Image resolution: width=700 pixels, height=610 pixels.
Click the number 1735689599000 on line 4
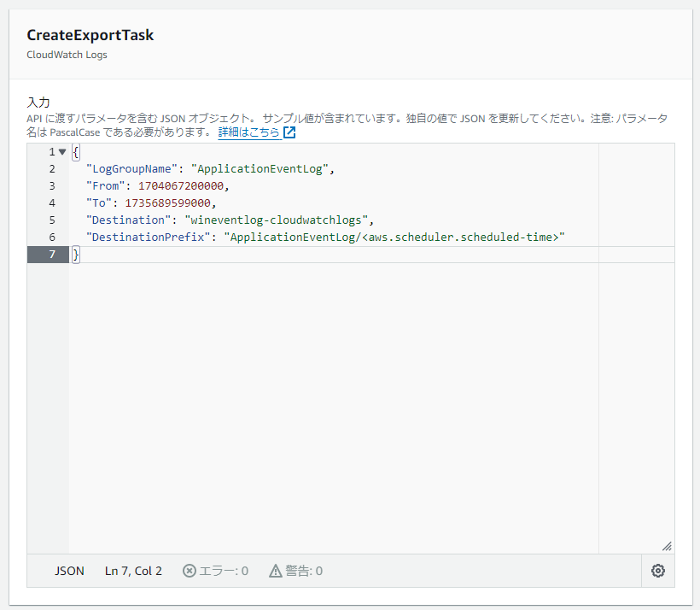167,202
